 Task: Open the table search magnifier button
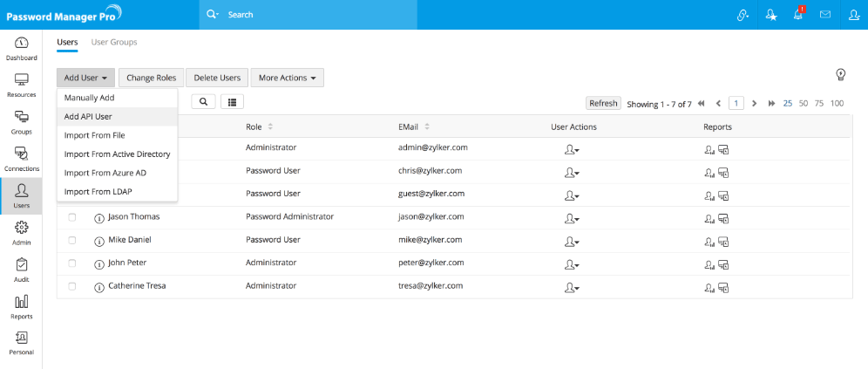coord(204,102)
